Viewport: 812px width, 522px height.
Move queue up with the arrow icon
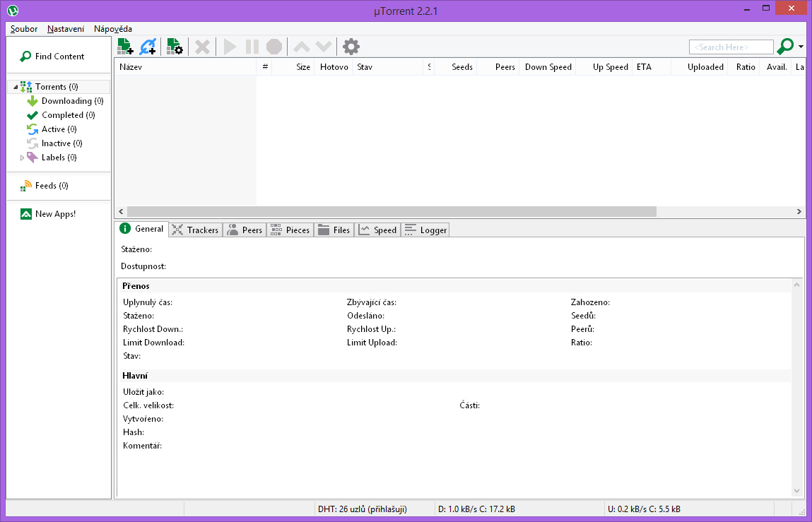click(301, 47)
